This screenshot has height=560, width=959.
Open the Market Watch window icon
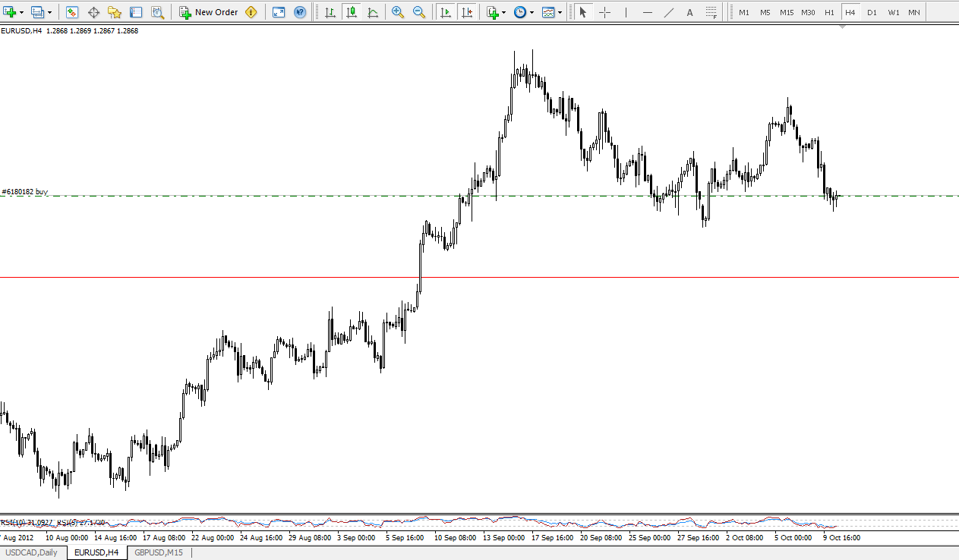click(x=72, y=12)
